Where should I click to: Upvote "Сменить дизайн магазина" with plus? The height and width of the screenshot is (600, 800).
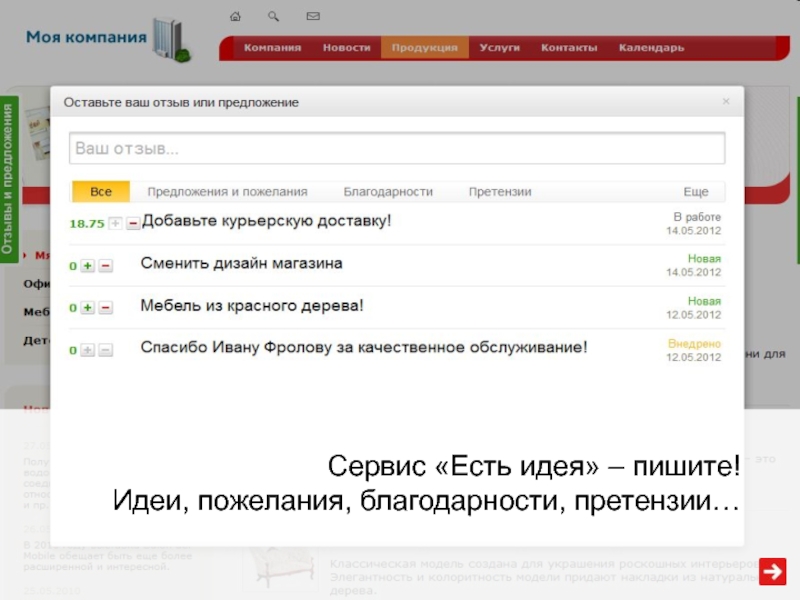point(88,266)
